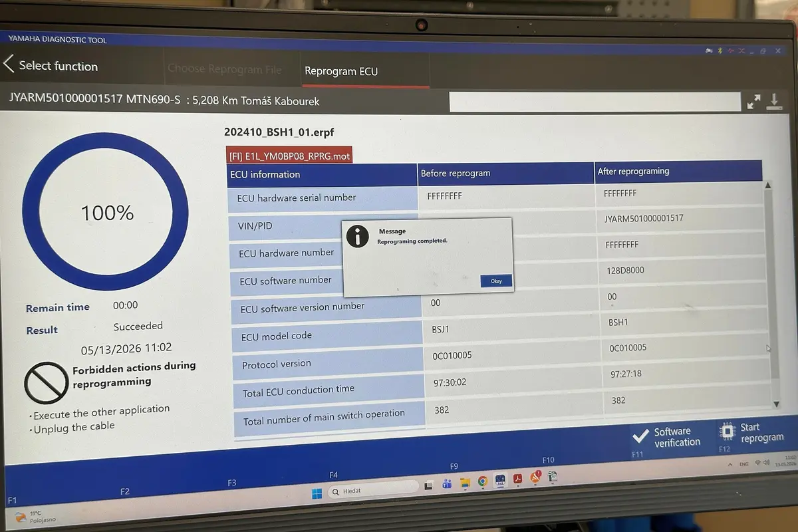Image resolution: width=798 pixels, height=532 pixels.
Task: Click the 100% circular progress indicator
Action: click(x=106, y=213)
